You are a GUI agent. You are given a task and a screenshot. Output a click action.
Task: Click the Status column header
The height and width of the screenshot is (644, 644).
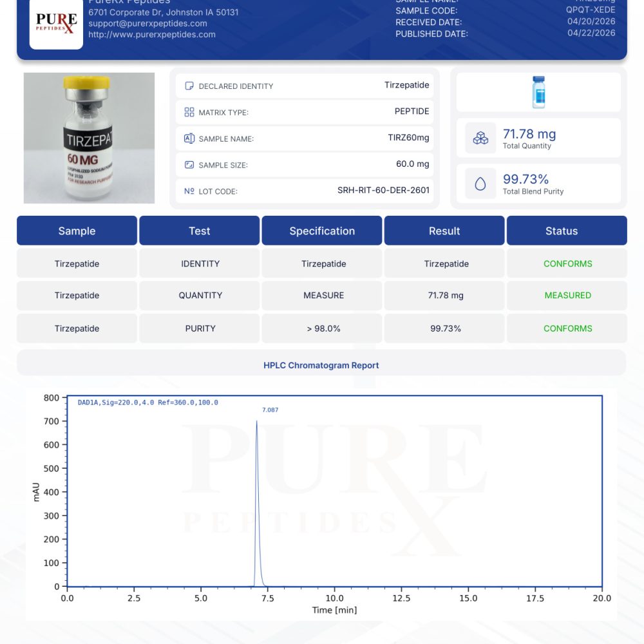click(567, 231)
